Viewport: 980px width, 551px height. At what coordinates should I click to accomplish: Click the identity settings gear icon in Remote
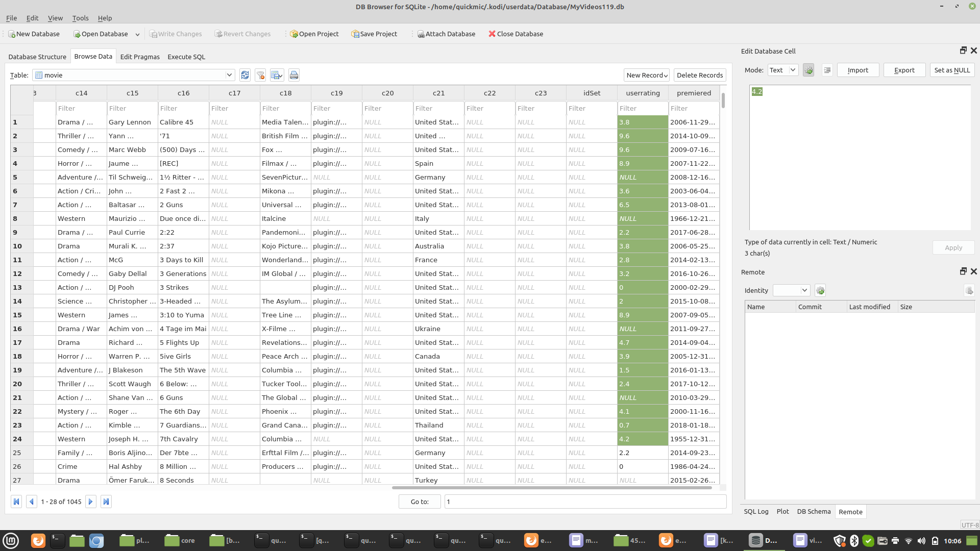coord(820,290)
